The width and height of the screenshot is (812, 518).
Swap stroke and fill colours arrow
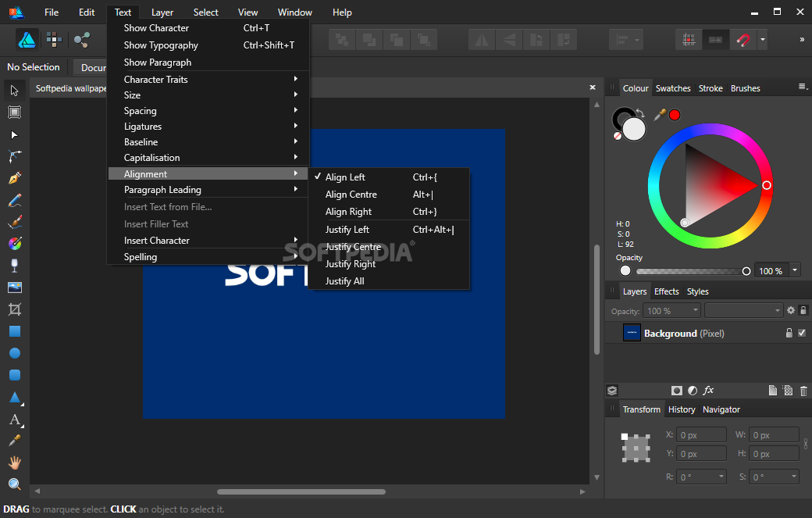click(640, 113)
